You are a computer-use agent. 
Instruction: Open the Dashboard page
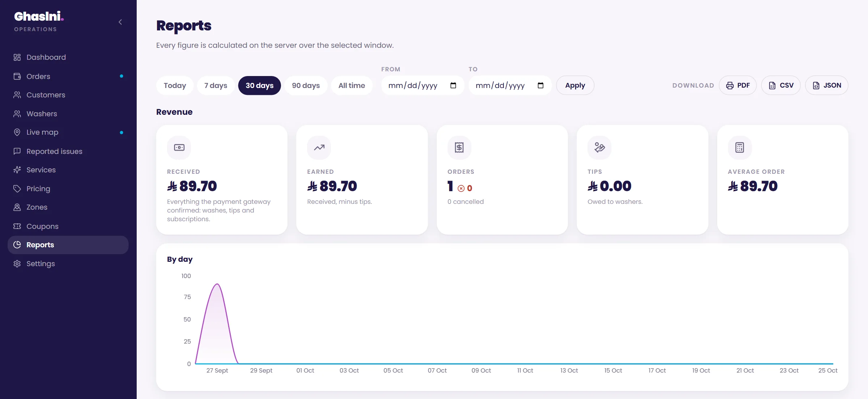[x=68, y=57]
